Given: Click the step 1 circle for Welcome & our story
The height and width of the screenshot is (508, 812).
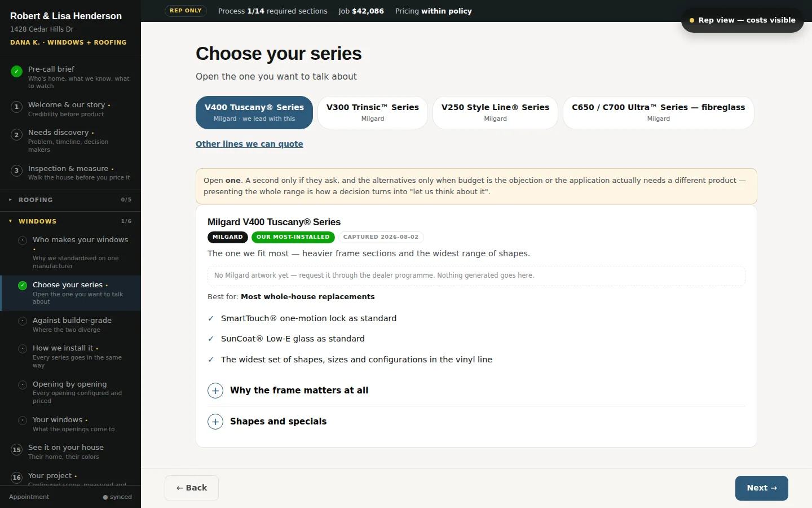Looking at the screenshot, I should click(x=17, y=107).
